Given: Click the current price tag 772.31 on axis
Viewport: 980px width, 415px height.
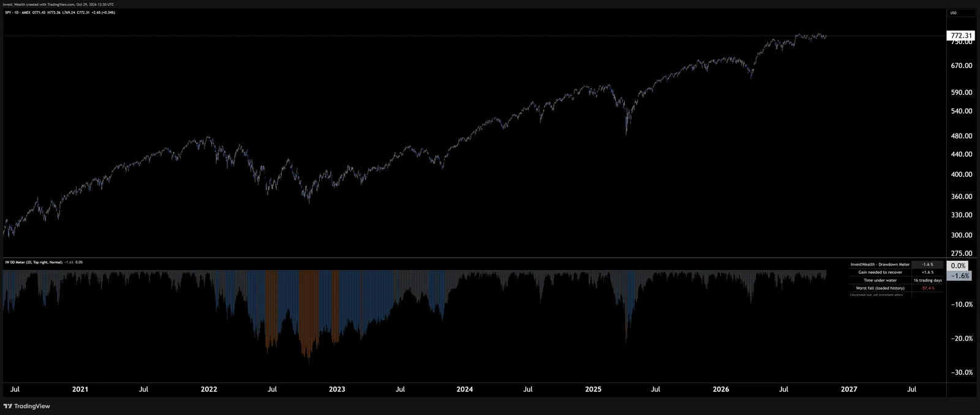Looking at the screenshot, I should pyautogui.click(x=961, y=36).
